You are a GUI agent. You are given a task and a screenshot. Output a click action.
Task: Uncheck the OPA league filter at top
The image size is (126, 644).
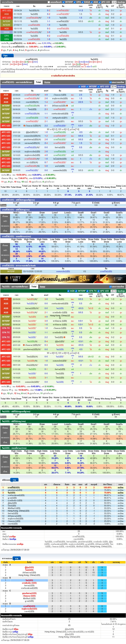75,2
